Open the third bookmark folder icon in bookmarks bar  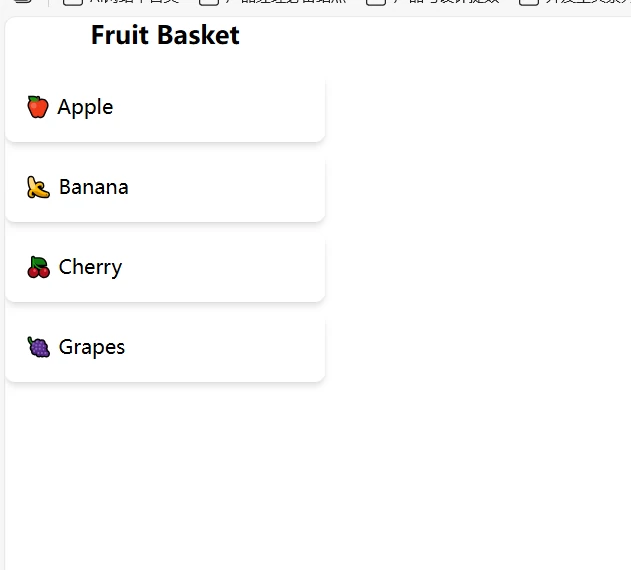[375, 2]
